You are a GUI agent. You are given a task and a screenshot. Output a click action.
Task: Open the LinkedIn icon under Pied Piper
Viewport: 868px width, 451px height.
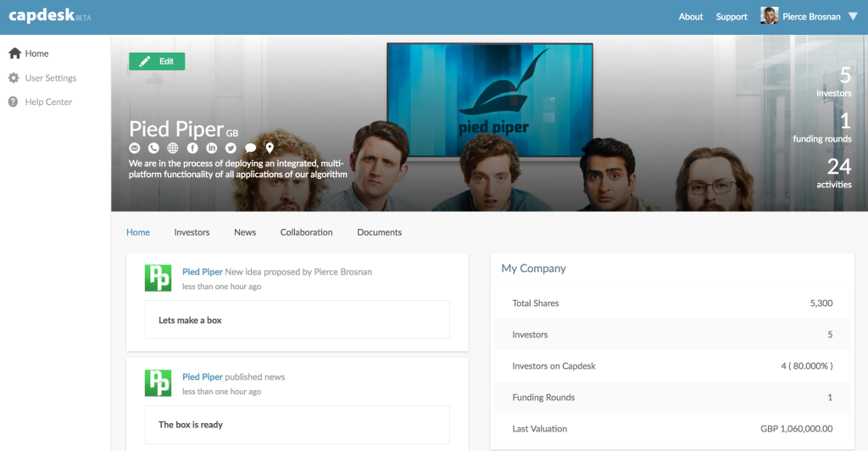coord(211,148)
